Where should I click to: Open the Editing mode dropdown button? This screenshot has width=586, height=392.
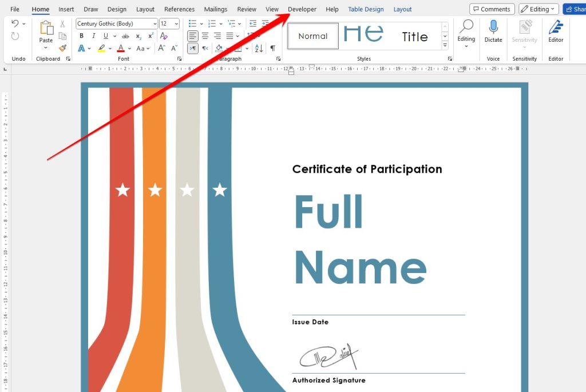click(x=539, y=9)
